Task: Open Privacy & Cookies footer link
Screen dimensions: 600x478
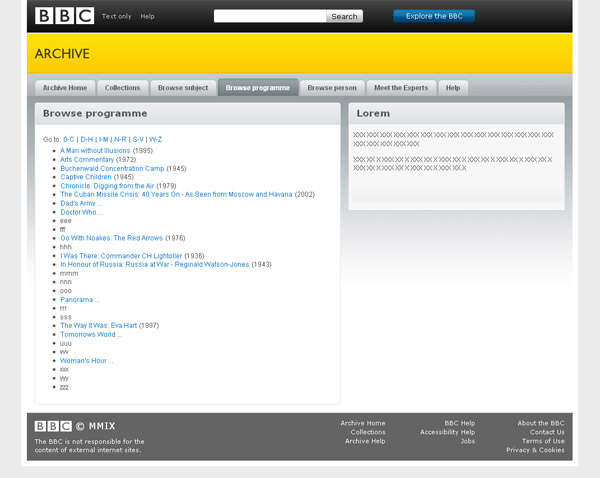Action: (x=535, y=450)
